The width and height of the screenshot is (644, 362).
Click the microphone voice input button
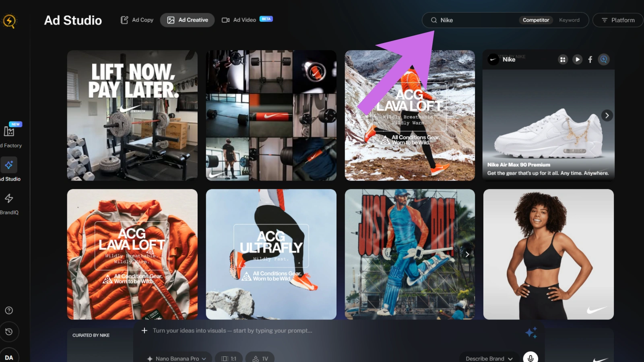pos(530,358)
